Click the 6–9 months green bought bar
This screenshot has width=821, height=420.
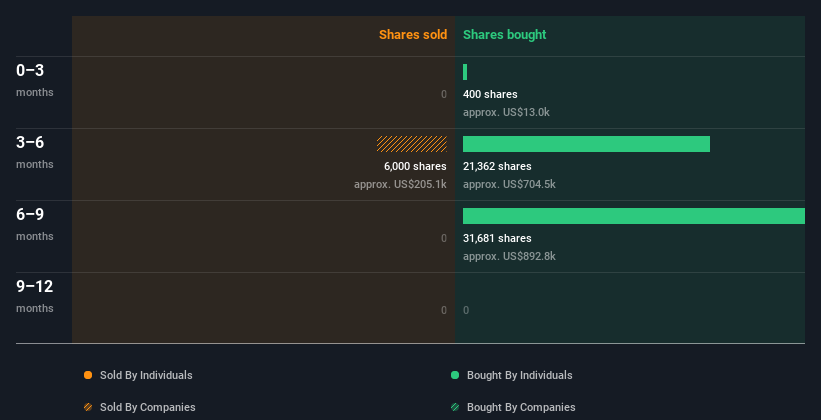point(634,216)
